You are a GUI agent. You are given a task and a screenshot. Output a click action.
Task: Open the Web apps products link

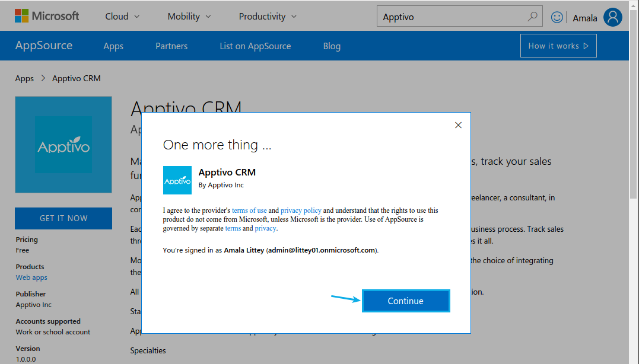(31, 277)
